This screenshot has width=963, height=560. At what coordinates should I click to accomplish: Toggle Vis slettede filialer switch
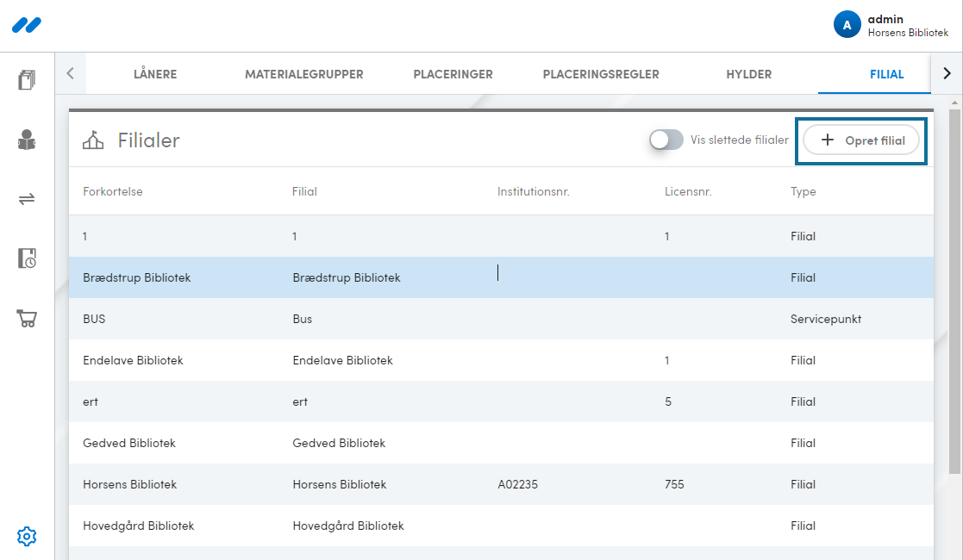666,140
